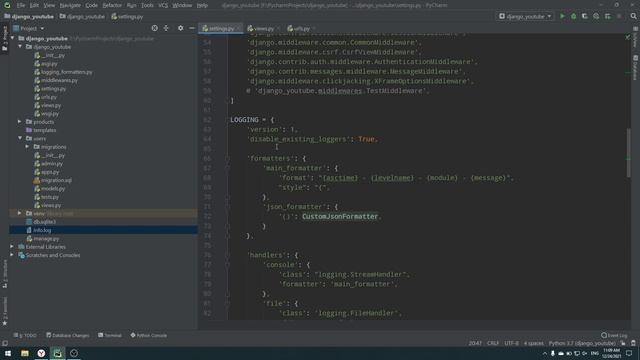
Task: Collapse the inner django_youtube package folder
Action: tap(20, 47)
